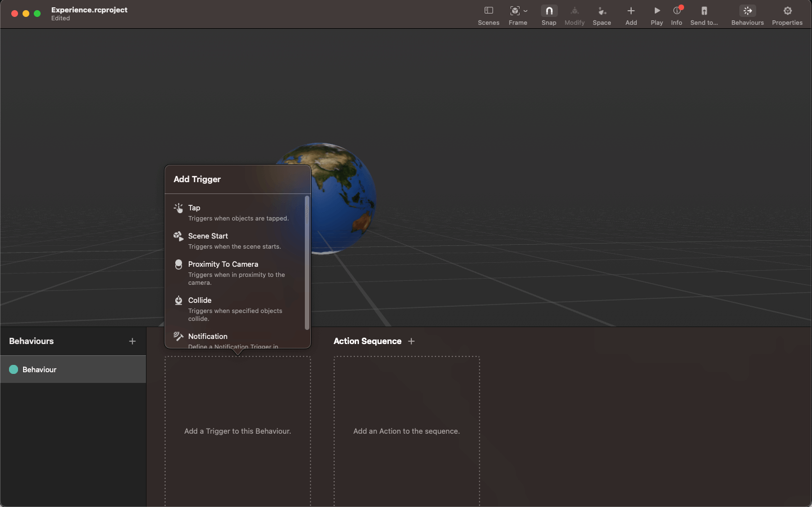
Task: Click the Scene Start icon
Action: (x=179, y=236)
